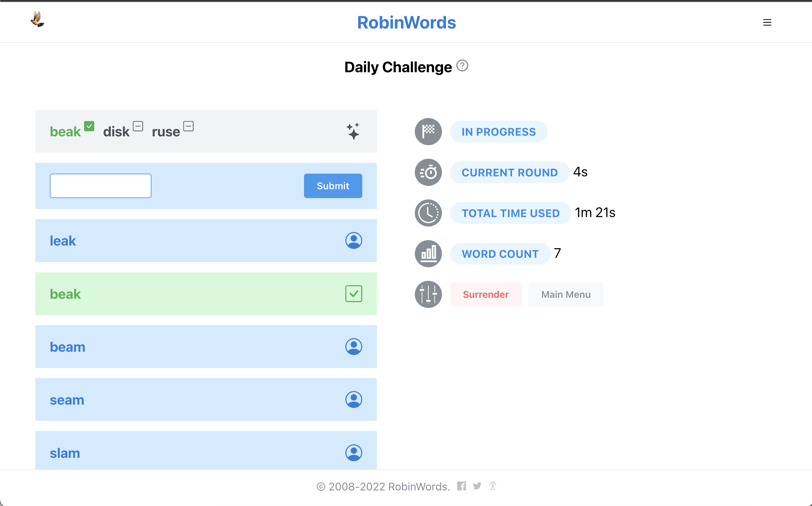Click green checkbox next to beak target

pos(89,126)
